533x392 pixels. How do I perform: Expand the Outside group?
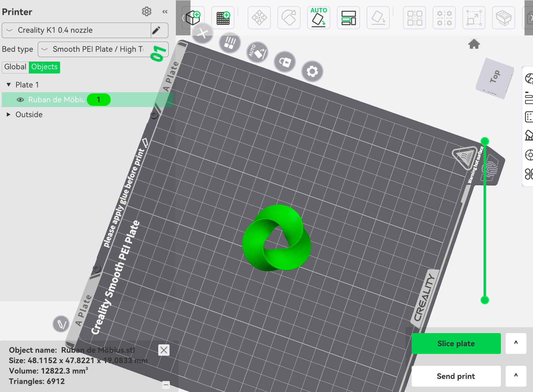click(8, 115)
